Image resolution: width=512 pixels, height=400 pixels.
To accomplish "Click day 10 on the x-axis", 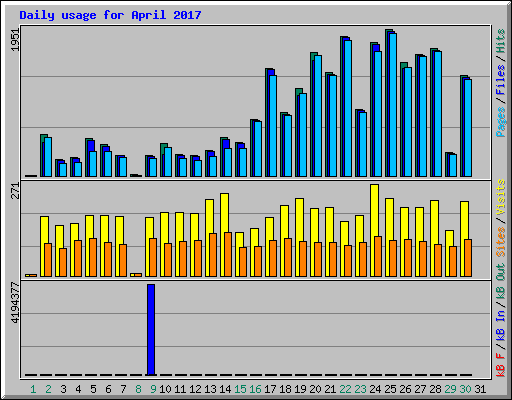I will coord(165,389).
